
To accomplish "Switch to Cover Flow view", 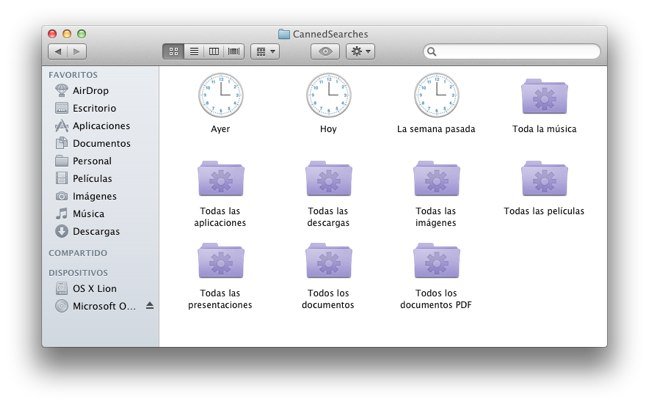I will click(x=234, y=51).
